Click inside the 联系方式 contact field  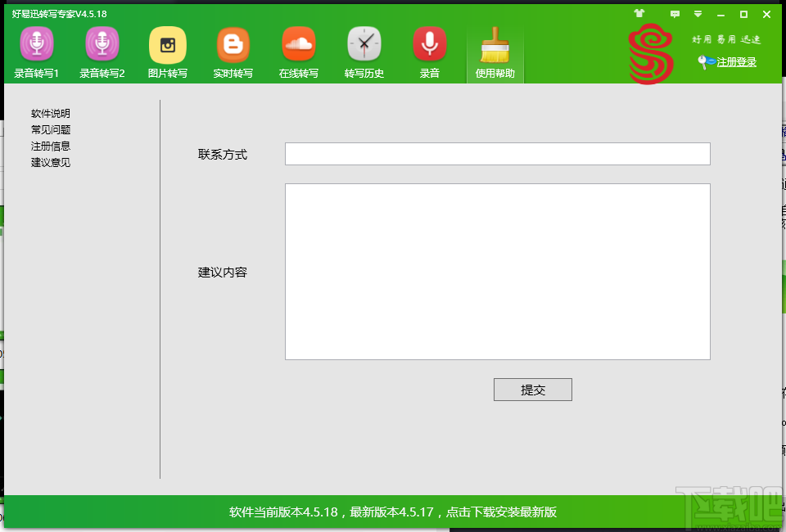point(497,153)
